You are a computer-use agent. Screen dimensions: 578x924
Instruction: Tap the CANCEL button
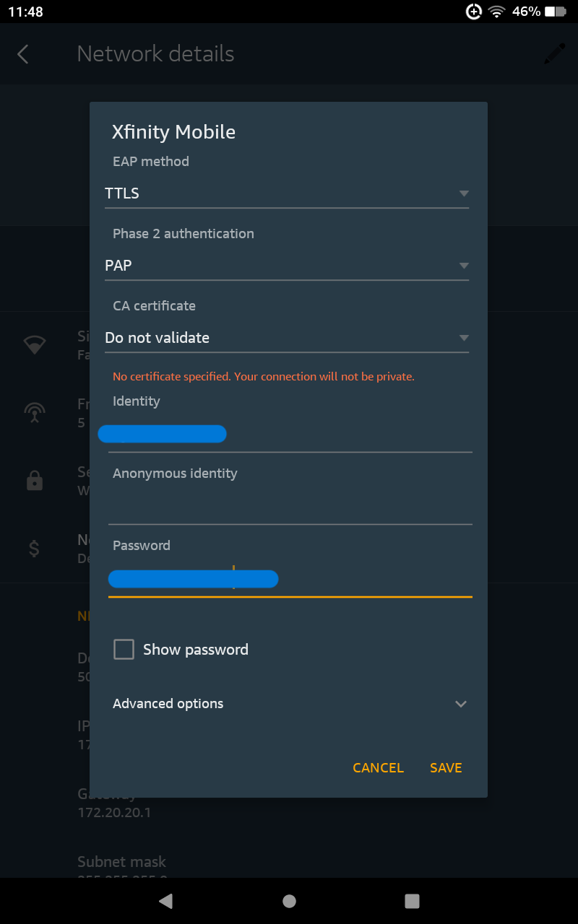(378, 768)
